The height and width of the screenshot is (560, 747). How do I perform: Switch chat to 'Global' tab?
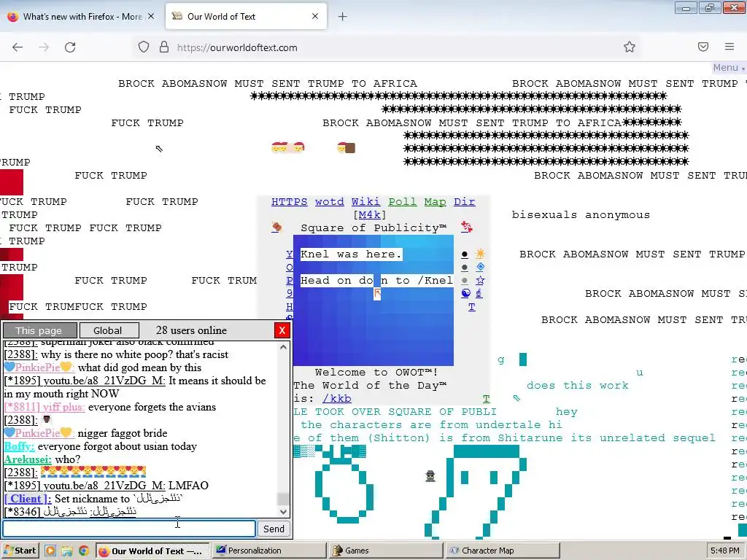pyautogui.click(x=109, y=330)
